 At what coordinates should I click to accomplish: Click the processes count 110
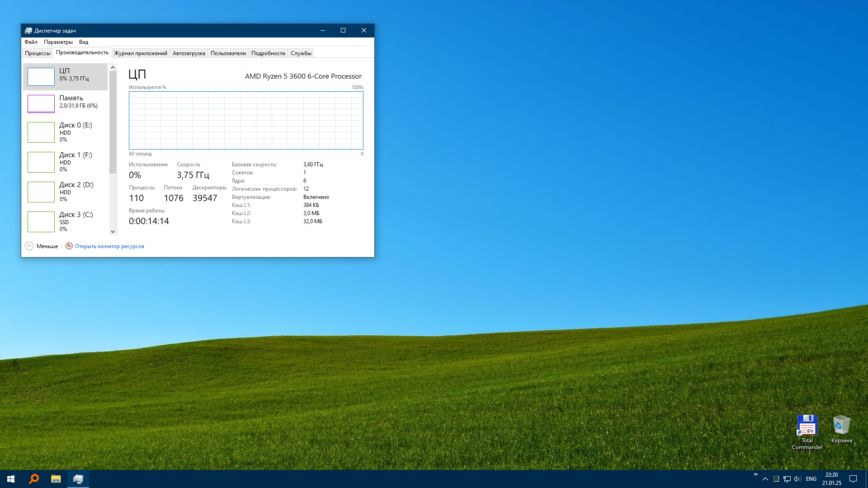pyautogui.click(x=137, y=198)
